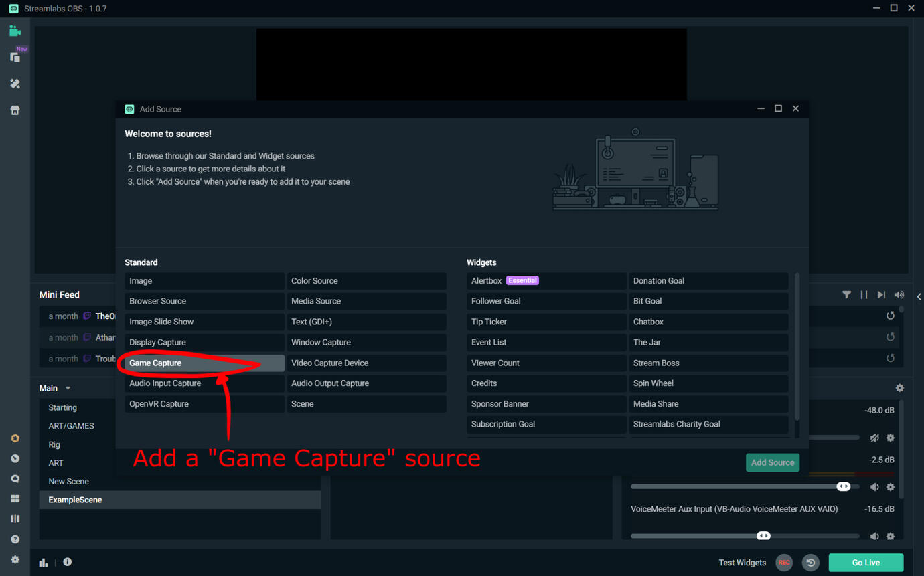Click the Start Recording REC button

[x=783, y=563]
